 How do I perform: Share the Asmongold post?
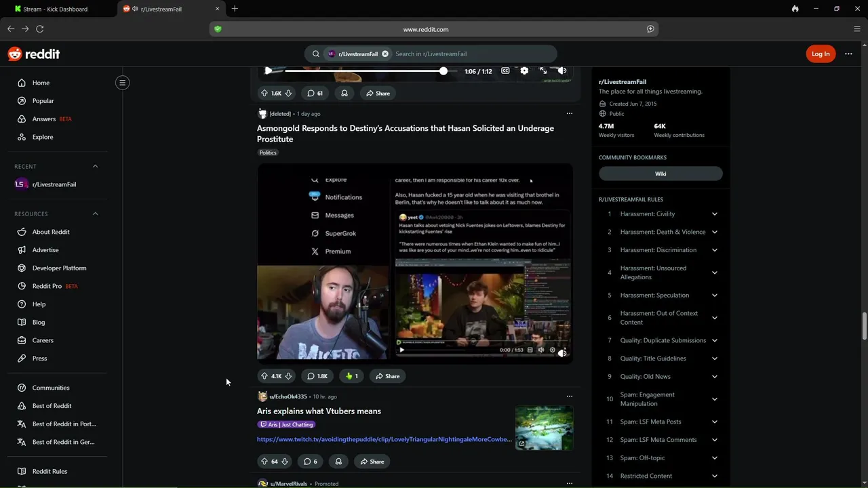(x=388, y=376)
